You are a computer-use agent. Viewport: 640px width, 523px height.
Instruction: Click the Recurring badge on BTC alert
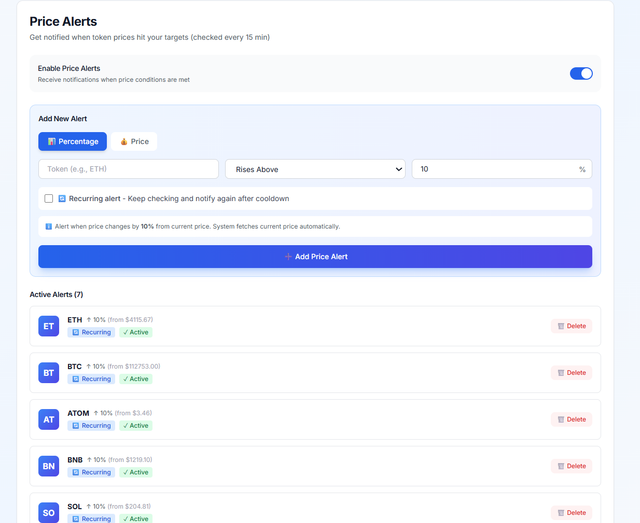coord(91,379)
